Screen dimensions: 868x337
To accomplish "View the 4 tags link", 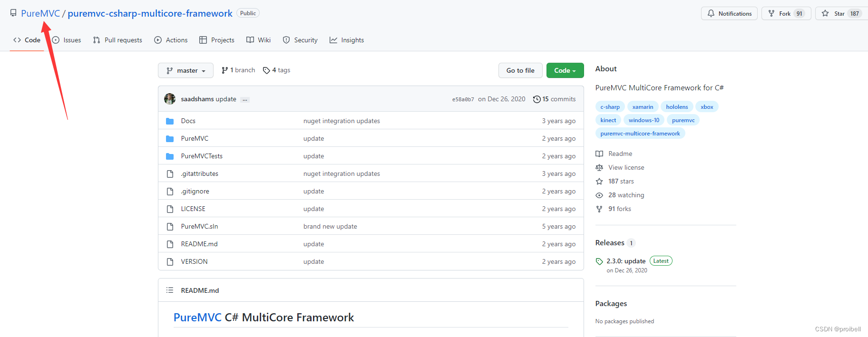I will pyautogui.click(x=276, y=70).
